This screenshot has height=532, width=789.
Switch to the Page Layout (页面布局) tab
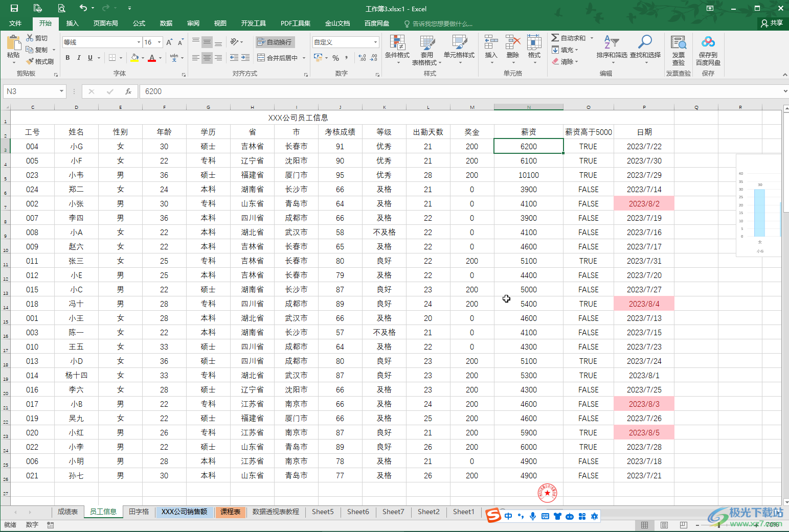[x=106, y=24]
